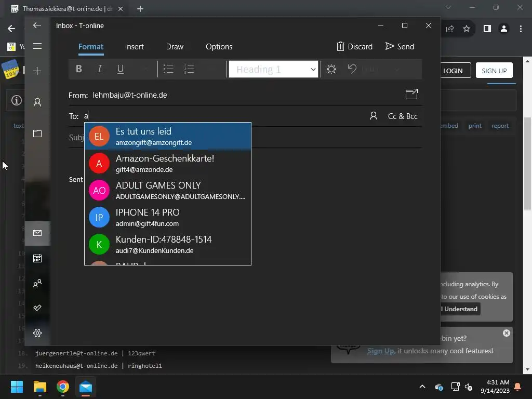Click the dictation or focus circle icon

click(x=331, y=69)
